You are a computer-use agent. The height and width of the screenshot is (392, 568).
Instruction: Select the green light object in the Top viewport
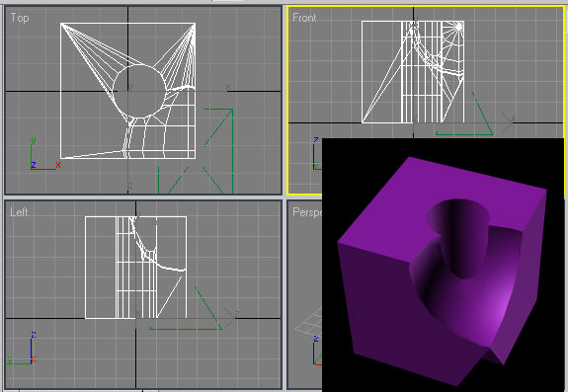point(196,150)
